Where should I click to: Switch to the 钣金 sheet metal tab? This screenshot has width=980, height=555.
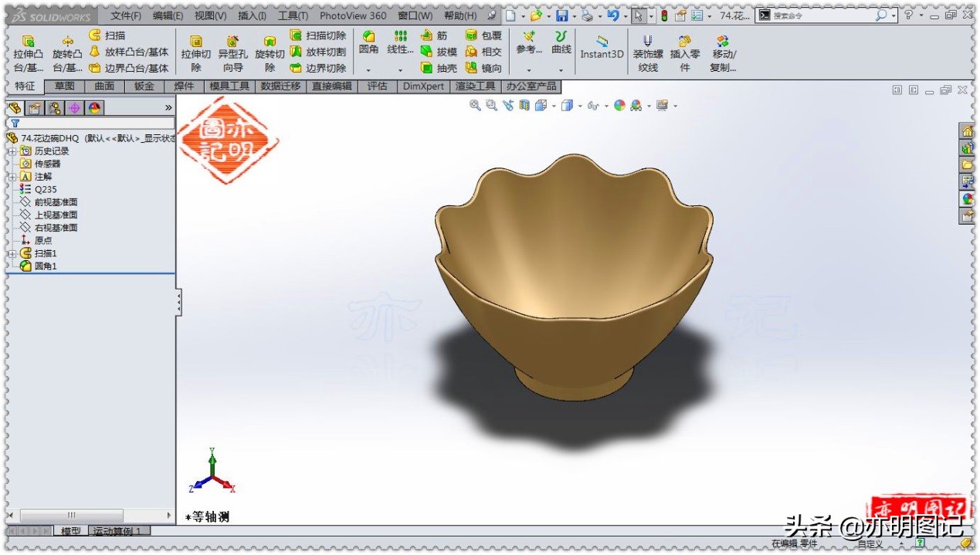pos(144,86)
